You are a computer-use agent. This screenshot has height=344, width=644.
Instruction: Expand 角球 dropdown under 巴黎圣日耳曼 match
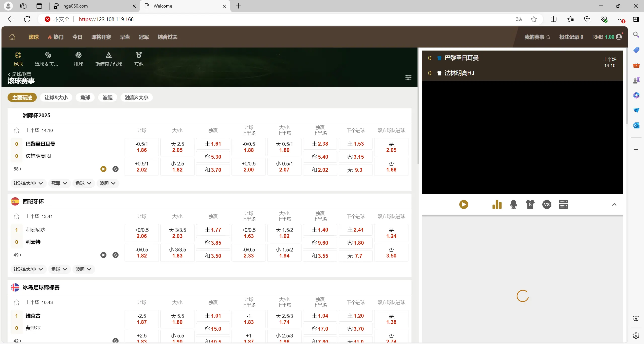tap(83, 183)
